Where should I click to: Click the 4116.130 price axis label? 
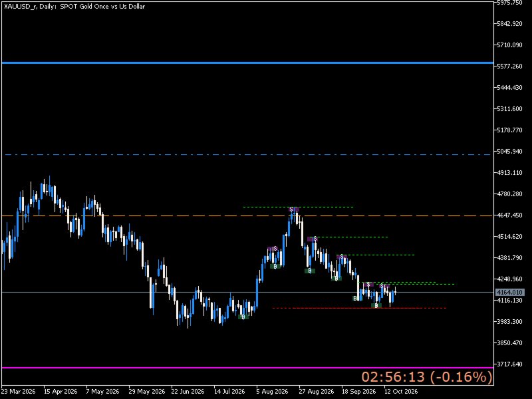[x=509, y=301]
